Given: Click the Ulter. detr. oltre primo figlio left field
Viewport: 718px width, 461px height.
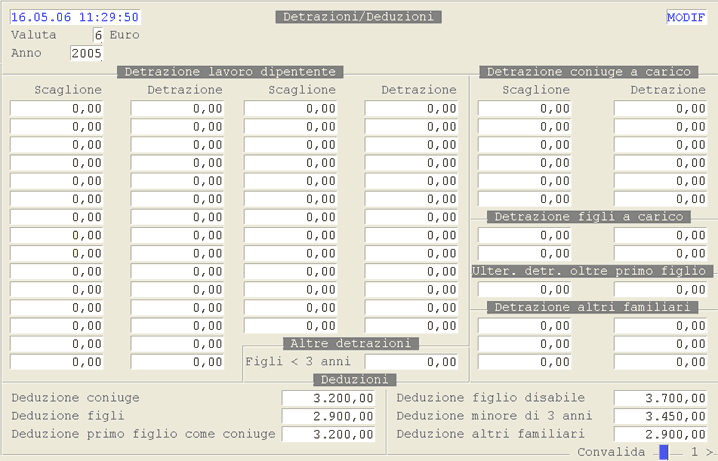Looking at the screenshot, I should (x=525, y=289).
